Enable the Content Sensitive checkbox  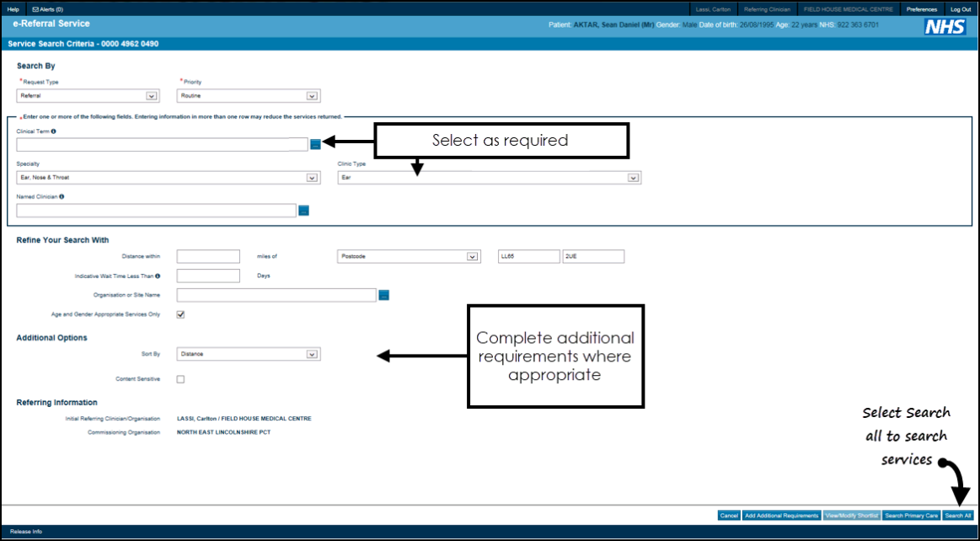click(x=180, y=378)
